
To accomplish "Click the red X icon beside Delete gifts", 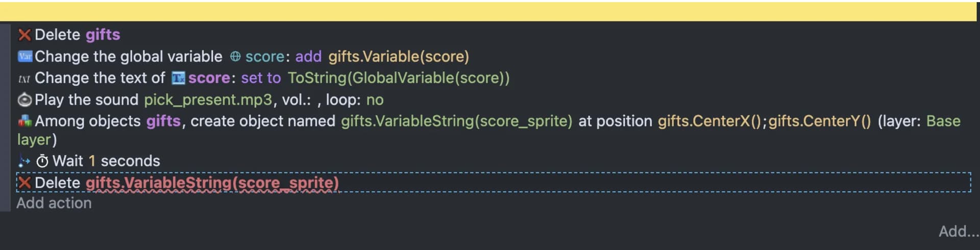I will [24, 35].
